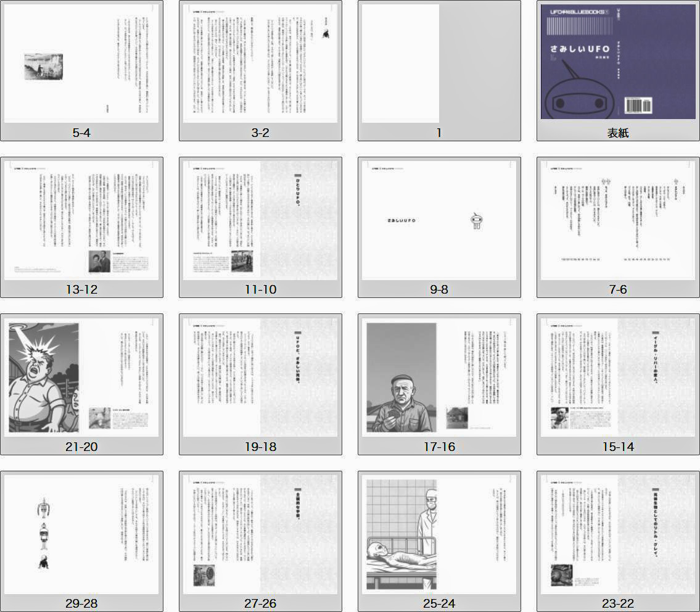The width and height of the screenshot is (700, 612).
Task: Click the pages 27-26 spread thumbnail
Action: click(x=260, y=534)
